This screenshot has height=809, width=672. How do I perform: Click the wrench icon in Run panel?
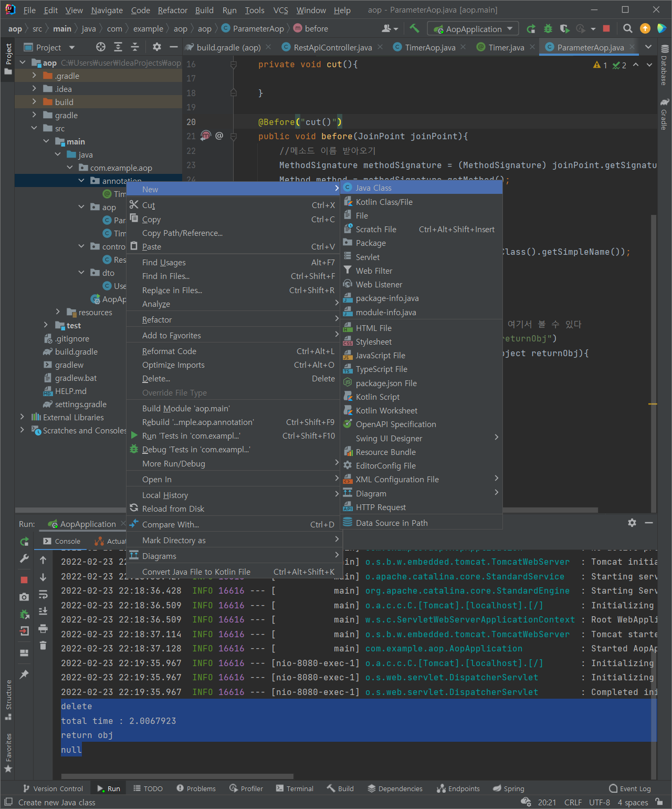(24, 558)
